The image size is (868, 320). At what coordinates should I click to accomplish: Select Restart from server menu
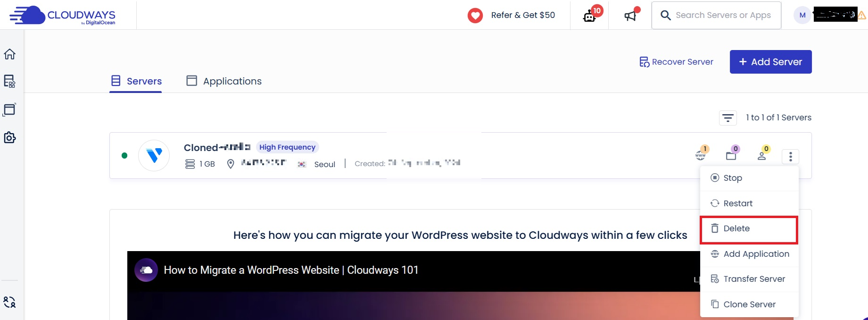click(x=750, y=203)
